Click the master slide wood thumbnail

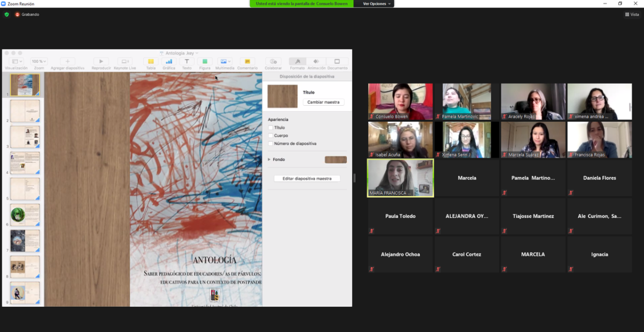pyautogui.click(x=282, y=96)
